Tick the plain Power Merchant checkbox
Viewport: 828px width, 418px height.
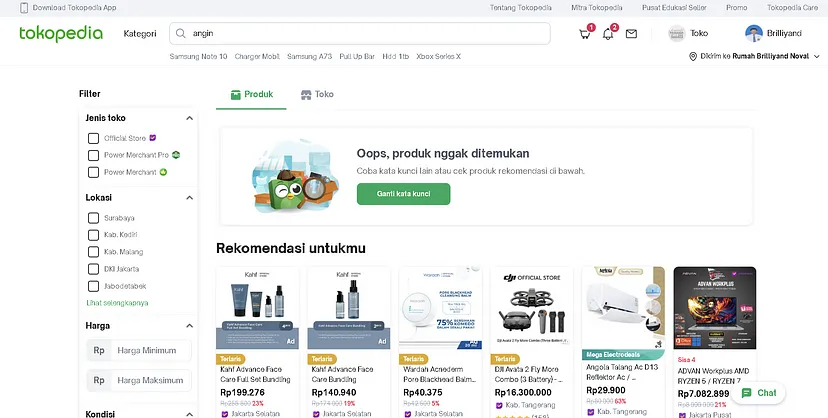(93, 172)
